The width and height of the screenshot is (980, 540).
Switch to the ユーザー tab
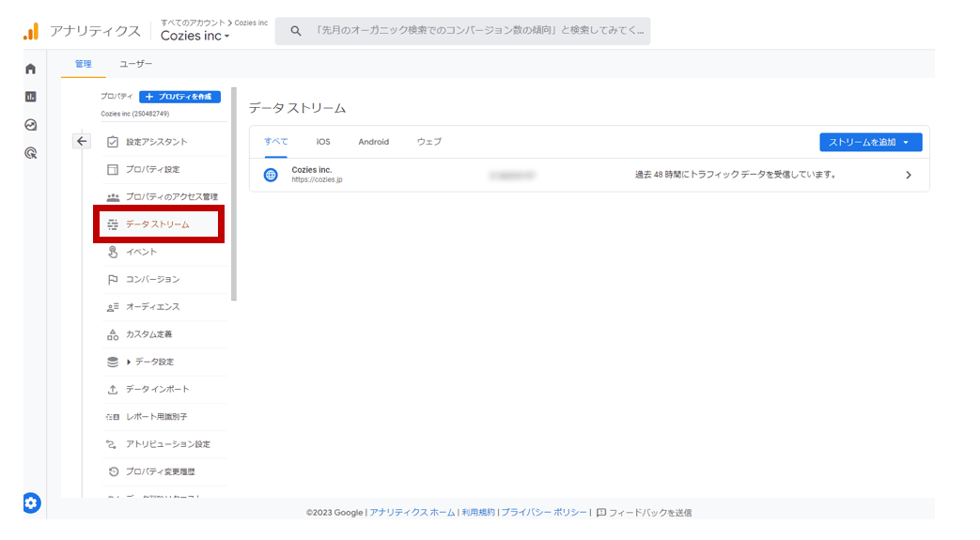pos(135,64)
